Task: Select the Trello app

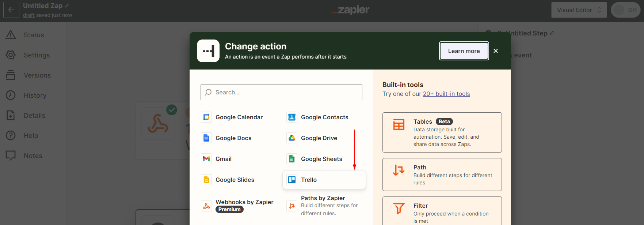Action: [x=324, y=180]
